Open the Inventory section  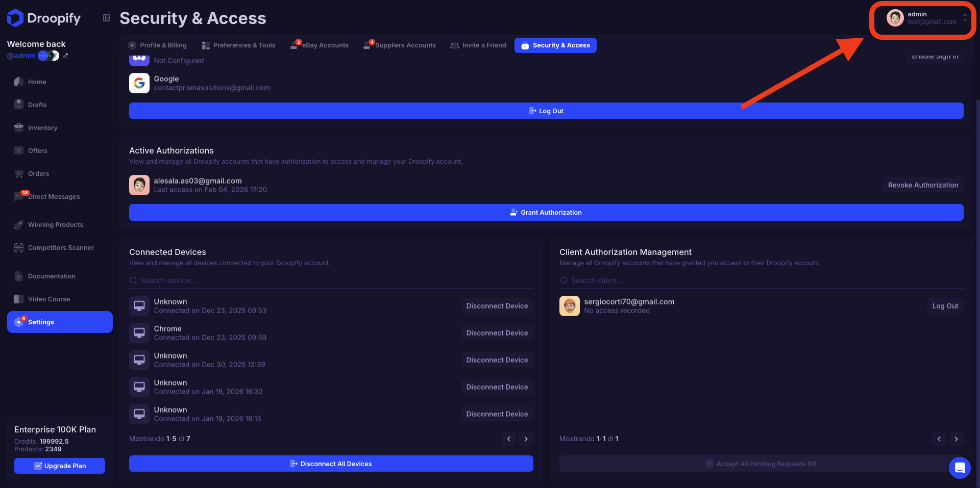[42, 128]
